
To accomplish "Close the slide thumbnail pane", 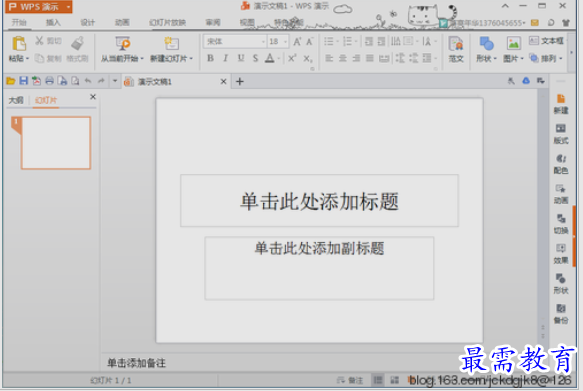I will pos(93,97).
